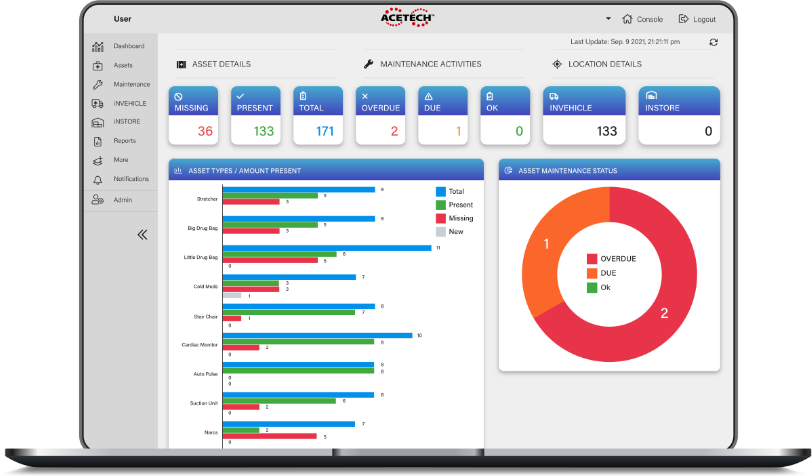
Task: Select the Maintenance wrench icon in sidebar
Action: click(97, 84)
